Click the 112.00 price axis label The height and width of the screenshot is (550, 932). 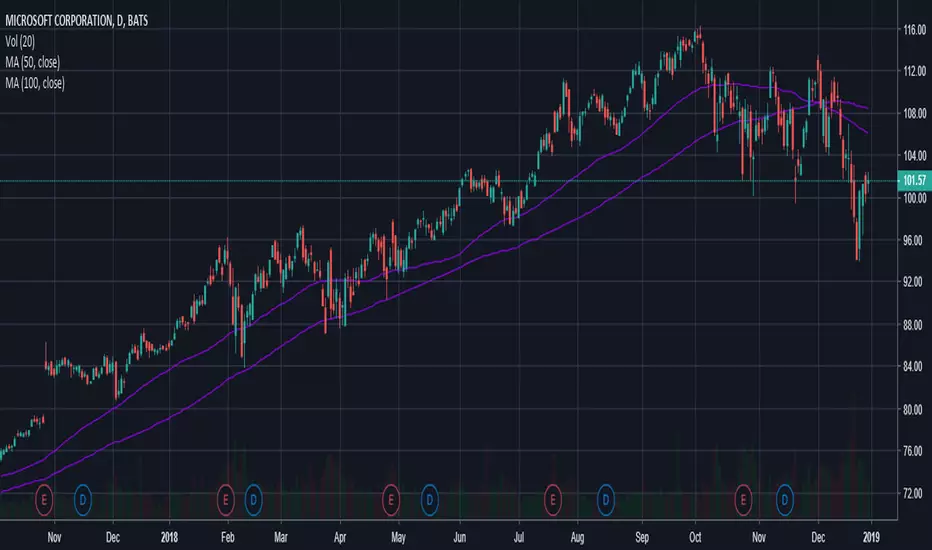pos(914,71)
